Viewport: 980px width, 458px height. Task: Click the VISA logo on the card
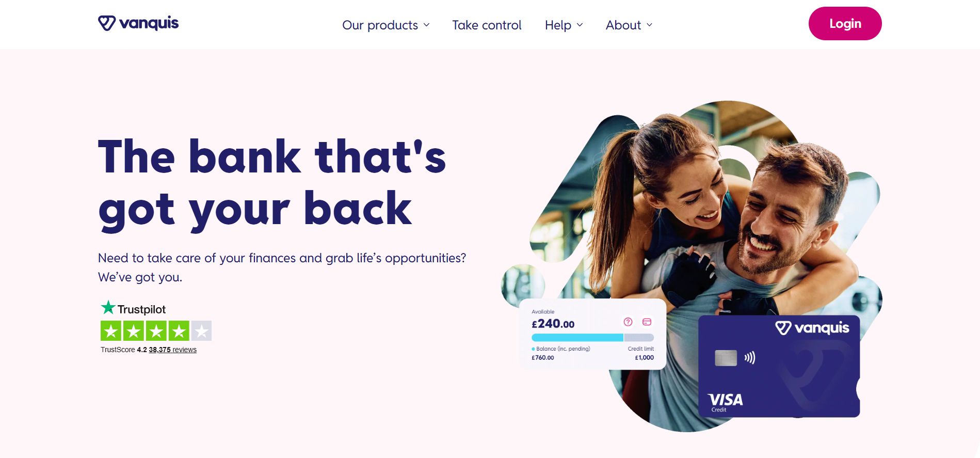point(726,402)
